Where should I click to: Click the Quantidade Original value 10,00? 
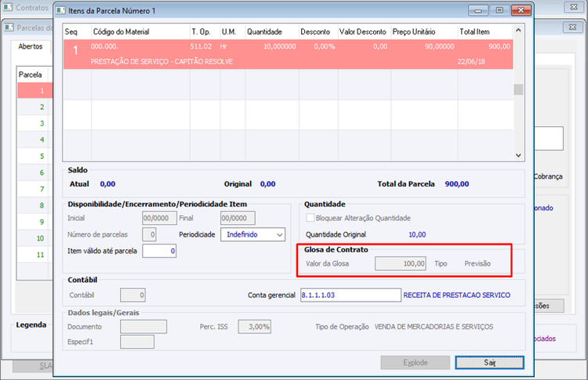click(417, 234)
